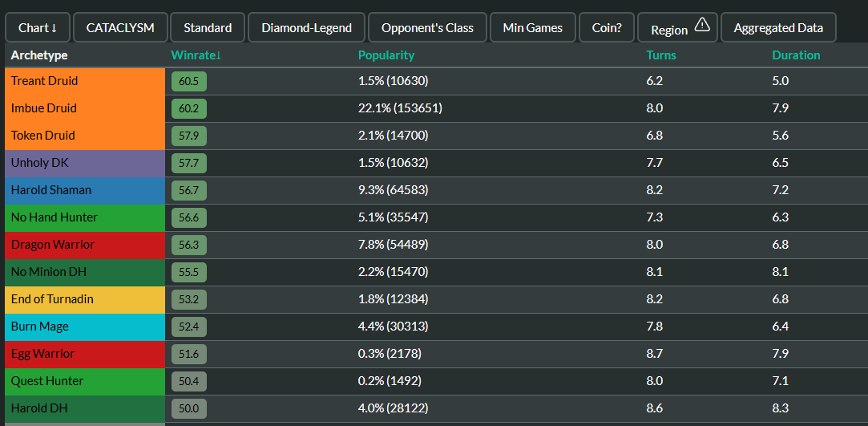This screenshot has height=426, width=868.
Task: Open the CATACLYSM expansion filter
Action: [x=120, y=28]
